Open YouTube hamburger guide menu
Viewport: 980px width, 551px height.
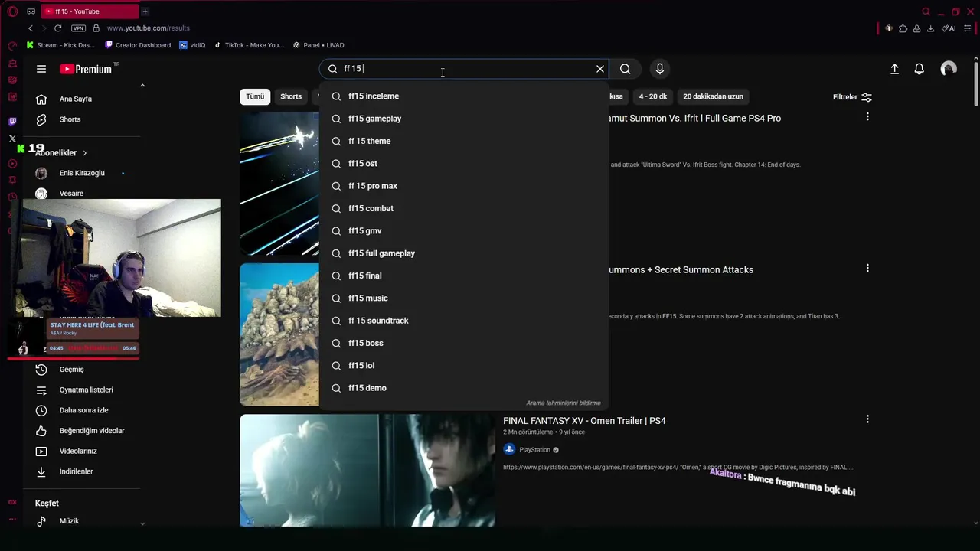[41, 69]
